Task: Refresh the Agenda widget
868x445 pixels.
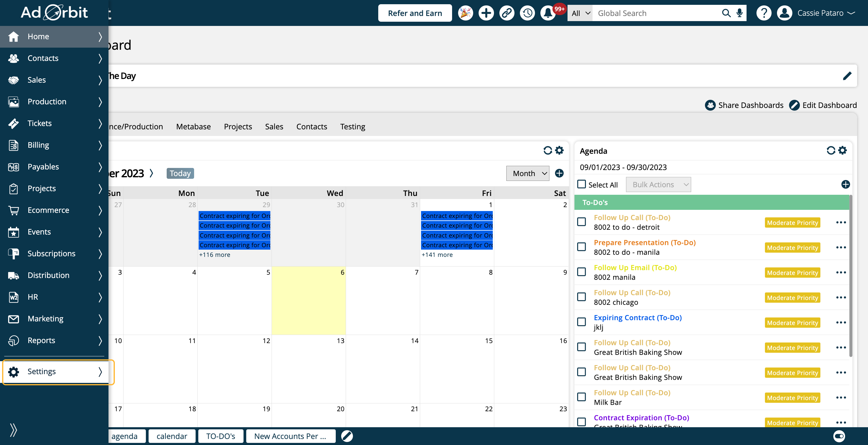Action: (x=831, y=150)
